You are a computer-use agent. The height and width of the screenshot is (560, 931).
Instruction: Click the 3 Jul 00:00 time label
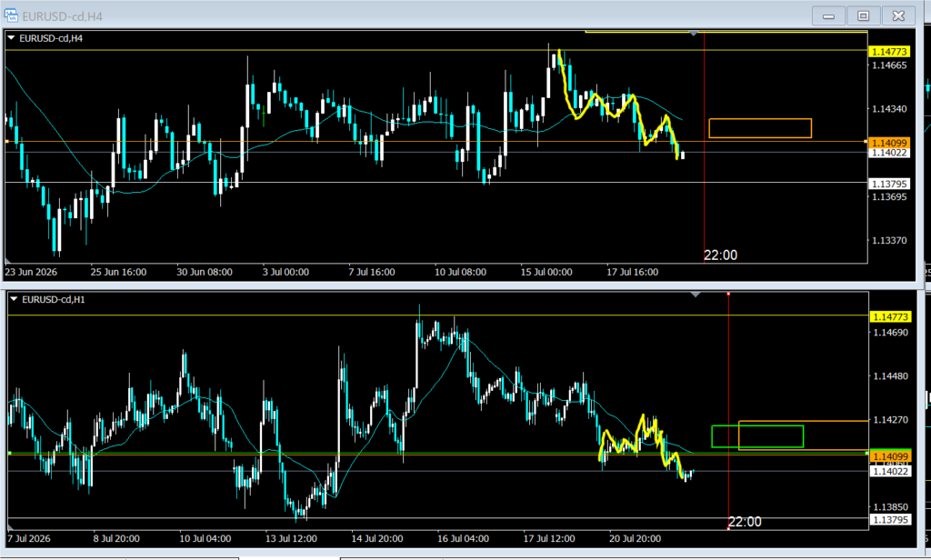(x=285, y=272)
